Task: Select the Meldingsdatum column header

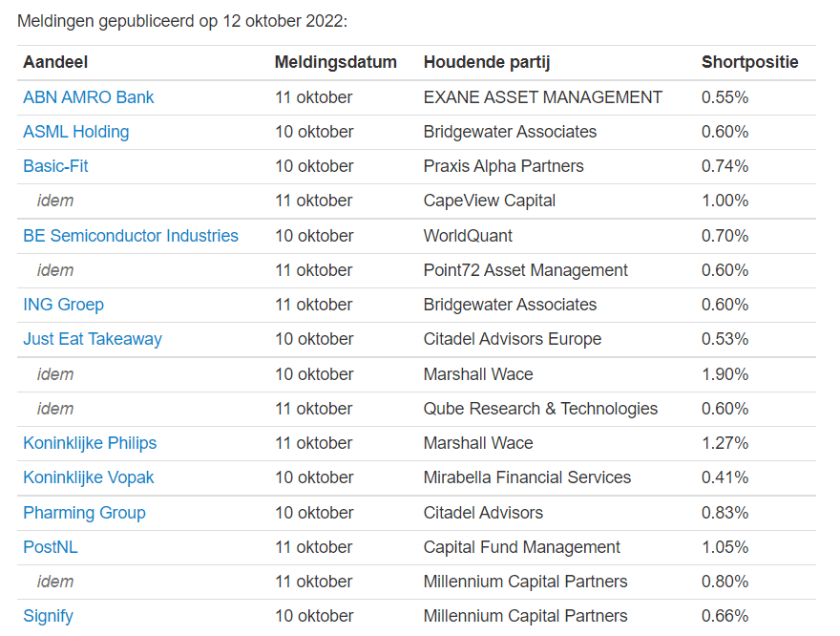Action: point(336,62)
